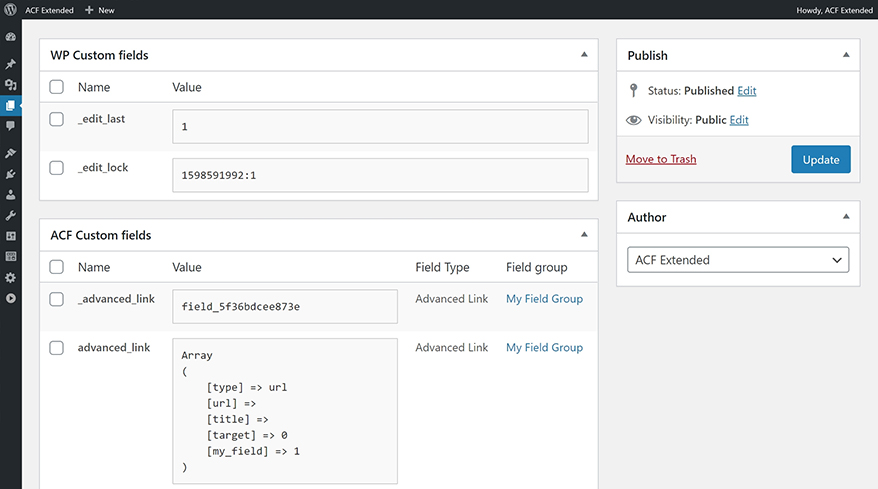878x489 pixels.
Task: Click the Move to Trash link
Action: 661,159
